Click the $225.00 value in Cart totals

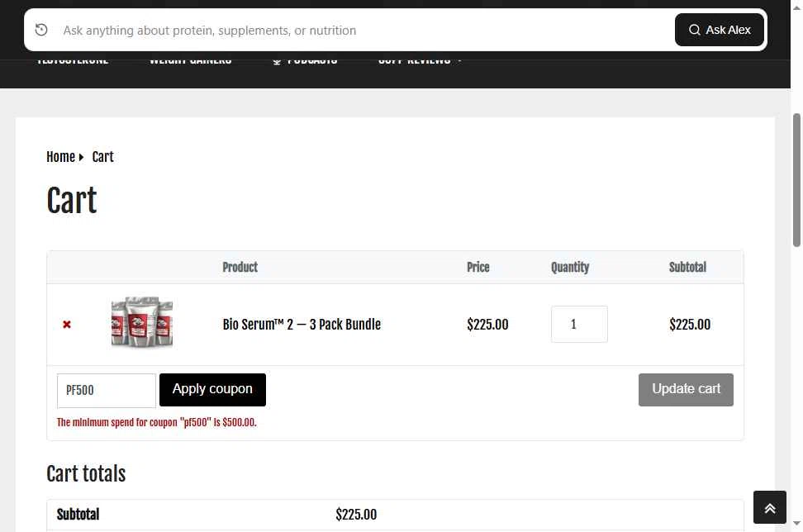point(356,514)
